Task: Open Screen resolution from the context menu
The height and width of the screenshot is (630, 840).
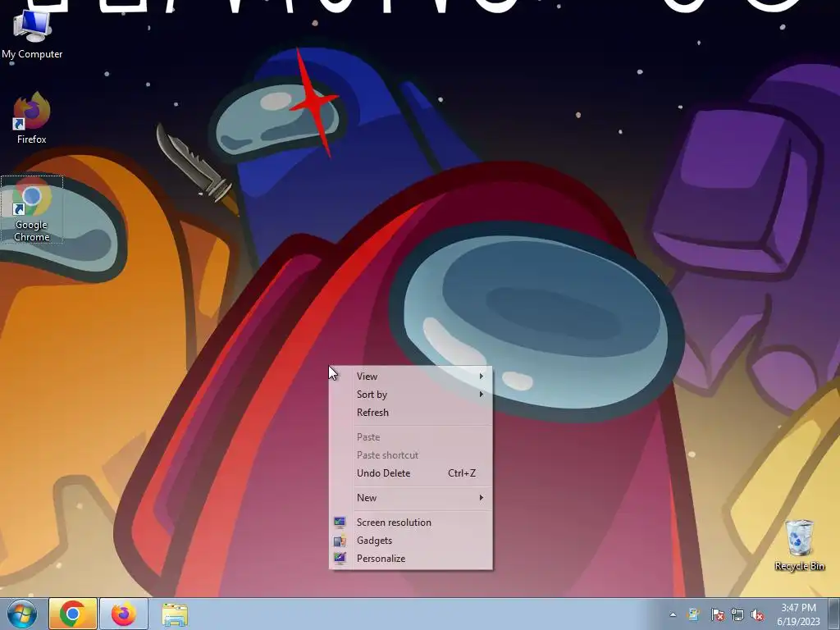Action: (x=411, y=523)
